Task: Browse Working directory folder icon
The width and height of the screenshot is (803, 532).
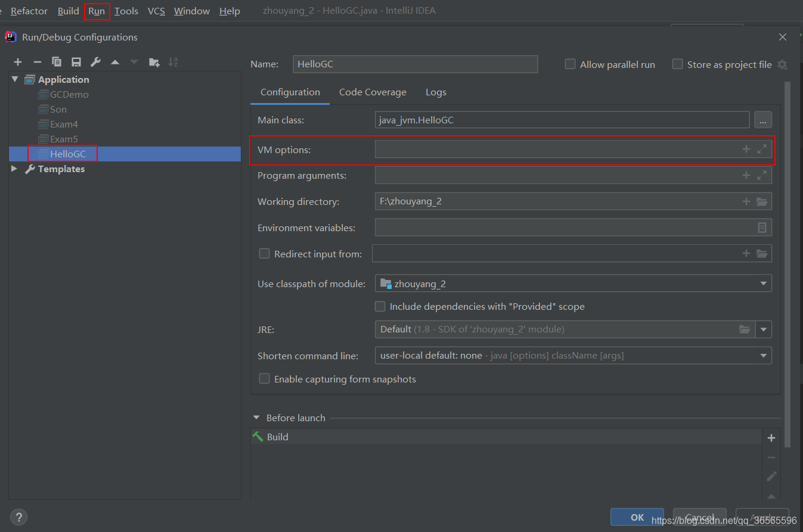Action: [x=762, y=201]
